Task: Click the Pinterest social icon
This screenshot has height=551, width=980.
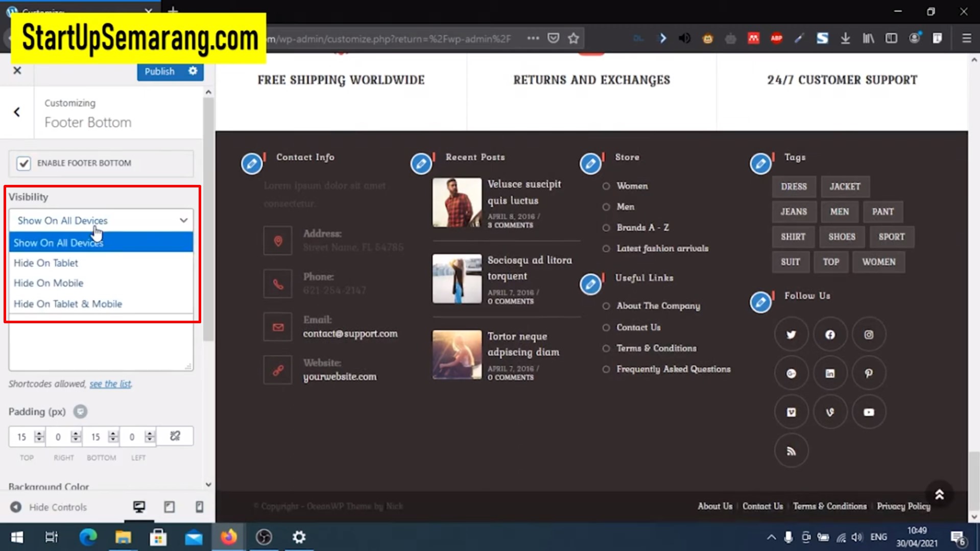Action: click(x=869, y=373)
